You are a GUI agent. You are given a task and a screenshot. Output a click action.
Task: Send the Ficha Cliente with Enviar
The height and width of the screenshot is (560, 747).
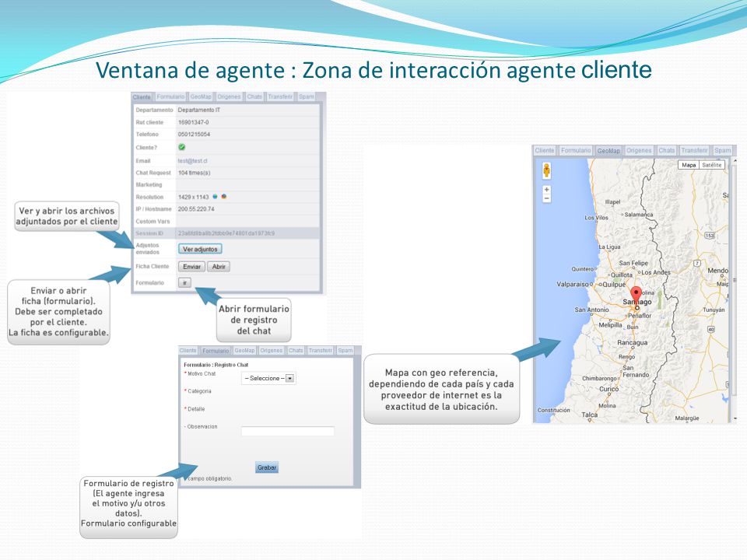click(x=192, y=267)
